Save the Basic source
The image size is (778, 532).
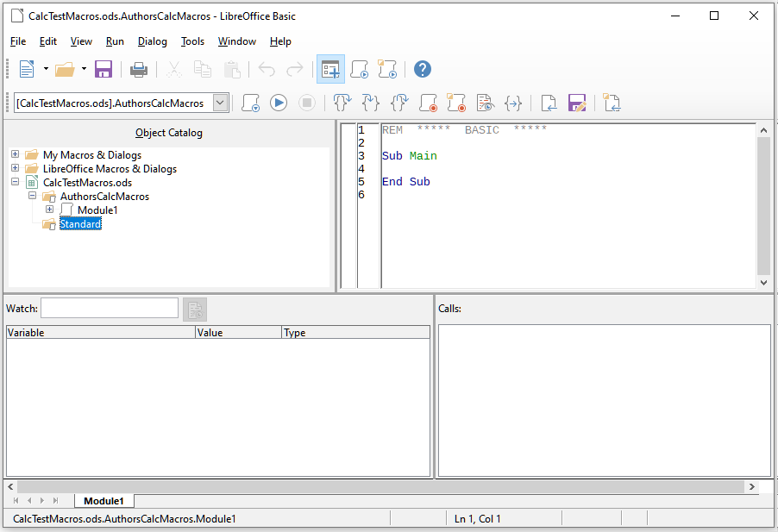click(577, 103)
